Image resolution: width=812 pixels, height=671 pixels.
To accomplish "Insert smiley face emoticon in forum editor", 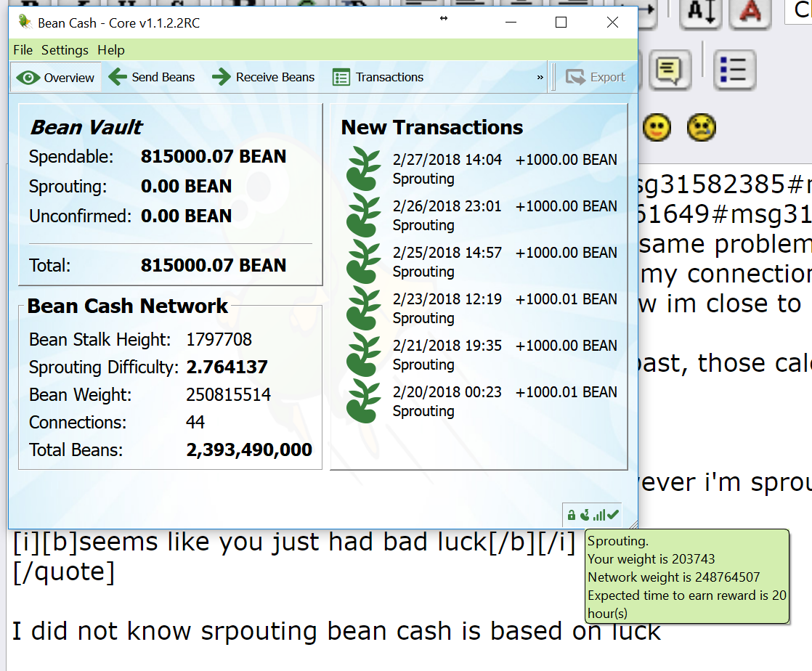I will [x=657, y=127].
